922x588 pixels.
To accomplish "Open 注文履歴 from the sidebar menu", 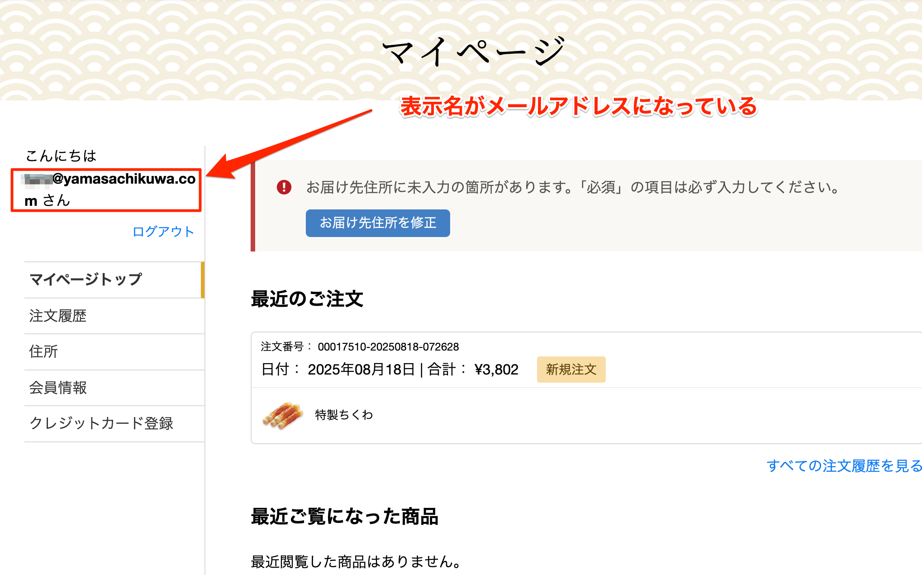I will tap(114, 316).
